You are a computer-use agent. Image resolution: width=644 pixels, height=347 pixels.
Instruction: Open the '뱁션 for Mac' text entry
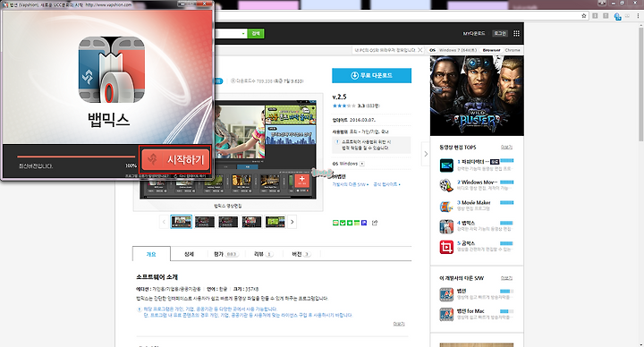470,311
